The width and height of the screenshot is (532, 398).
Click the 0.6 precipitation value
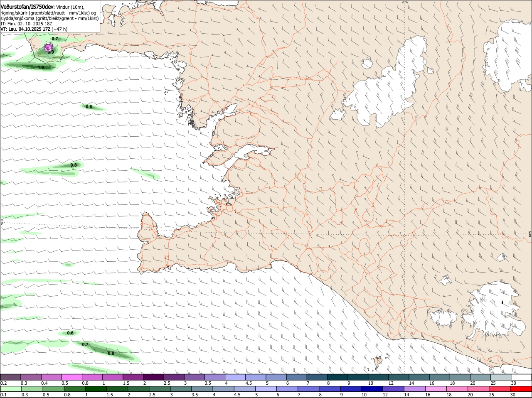pos(70,333)
